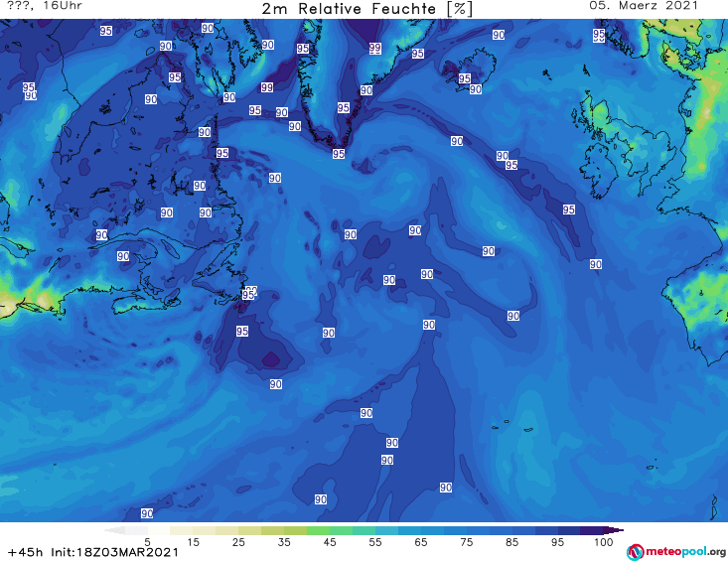The height and width of the screenshot is (562, 728).
Task: Click the '100' label on the colour scale
Action: coord(603,542)
